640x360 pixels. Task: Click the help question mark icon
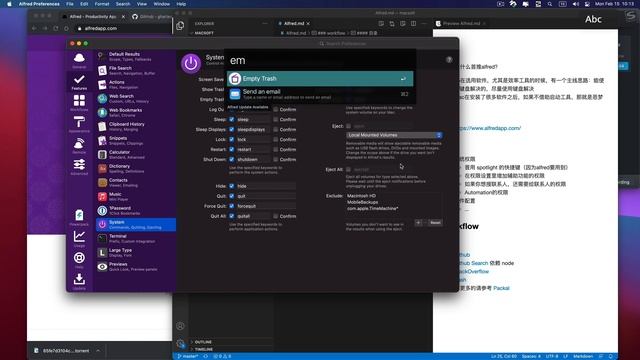coord(449,60)
